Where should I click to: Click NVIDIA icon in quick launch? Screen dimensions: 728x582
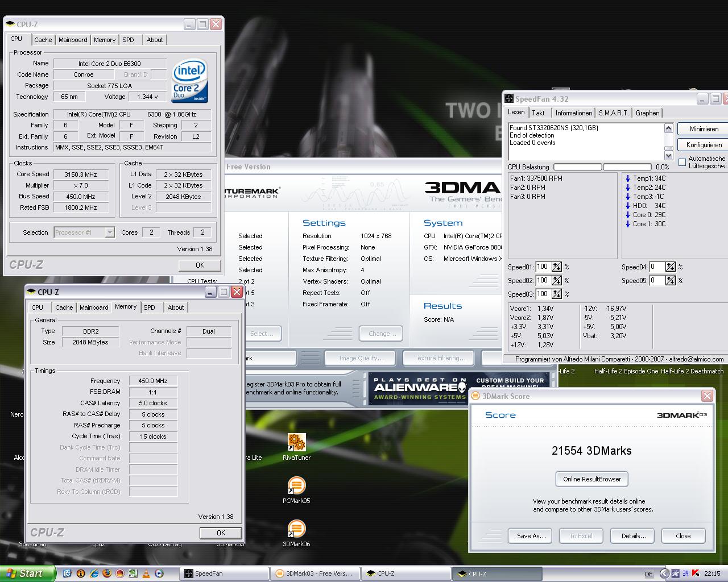133,573
